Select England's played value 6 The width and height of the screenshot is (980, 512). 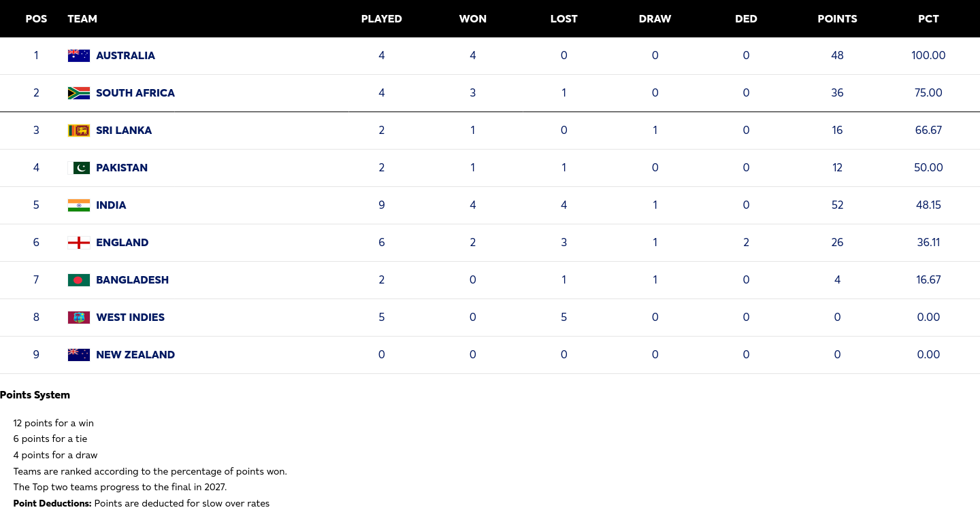[x=382, y=243]
